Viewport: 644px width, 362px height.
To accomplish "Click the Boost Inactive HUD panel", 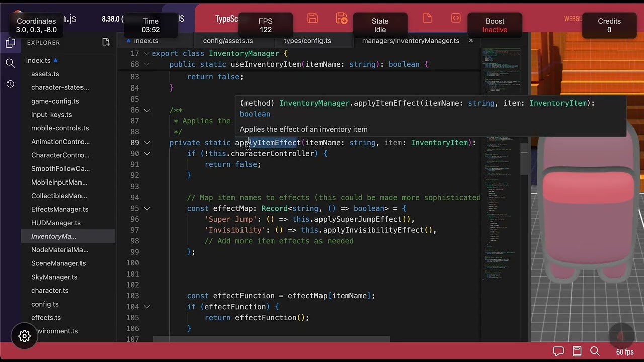I will tap(495, 25).
